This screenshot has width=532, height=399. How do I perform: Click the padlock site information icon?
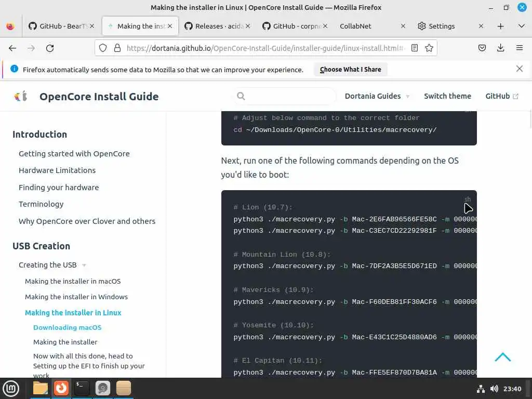click(x=117, y=48)
